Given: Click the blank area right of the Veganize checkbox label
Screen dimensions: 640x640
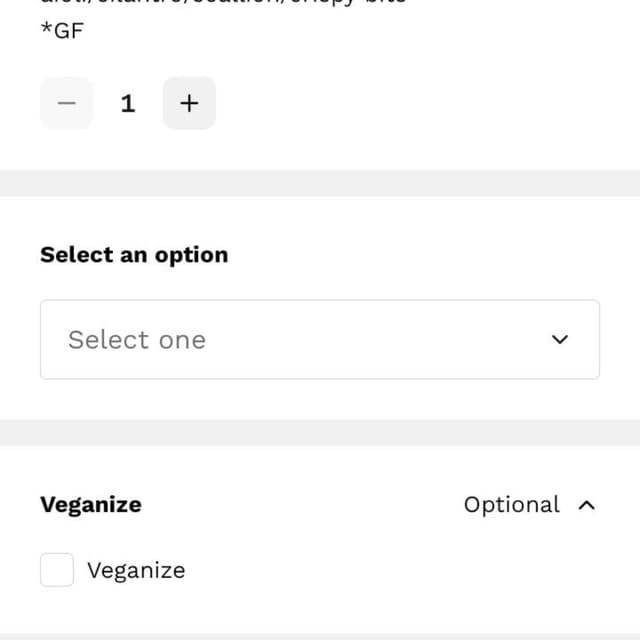Looking at the screenshot, I should point(400,570).
